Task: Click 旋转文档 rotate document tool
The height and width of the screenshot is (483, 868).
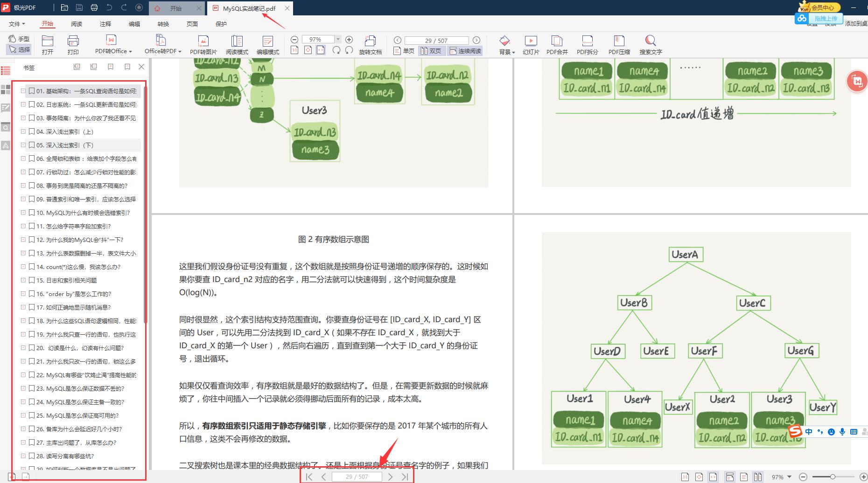Action: (371, 45)
